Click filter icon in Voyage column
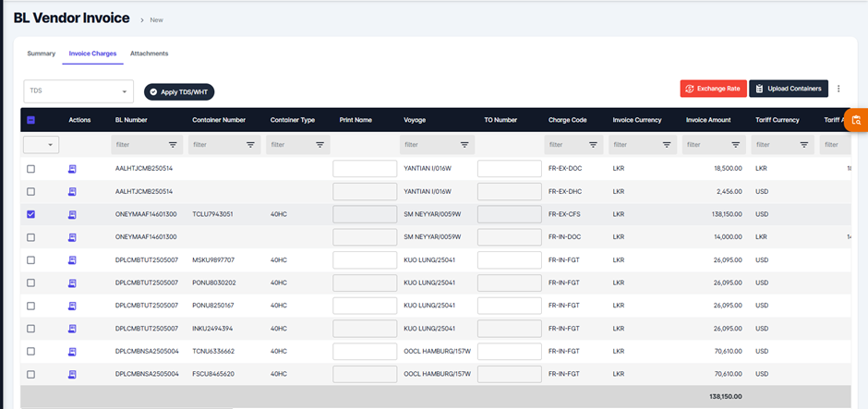This screenshot has height=409, width=868. [x=464, y=145]
